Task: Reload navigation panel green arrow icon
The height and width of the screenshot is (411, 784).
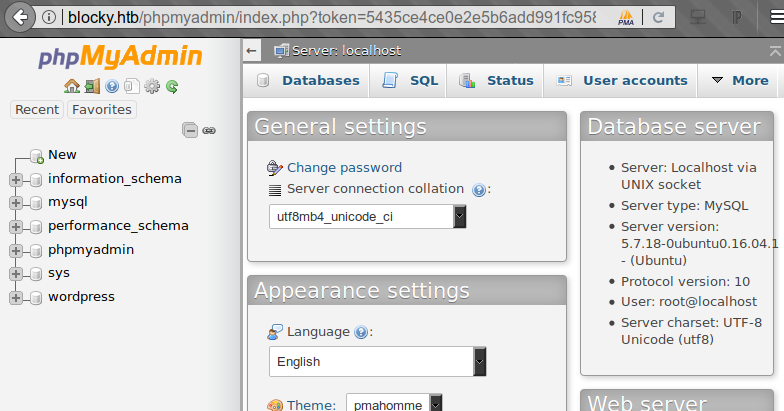Action: coord(172,86)
